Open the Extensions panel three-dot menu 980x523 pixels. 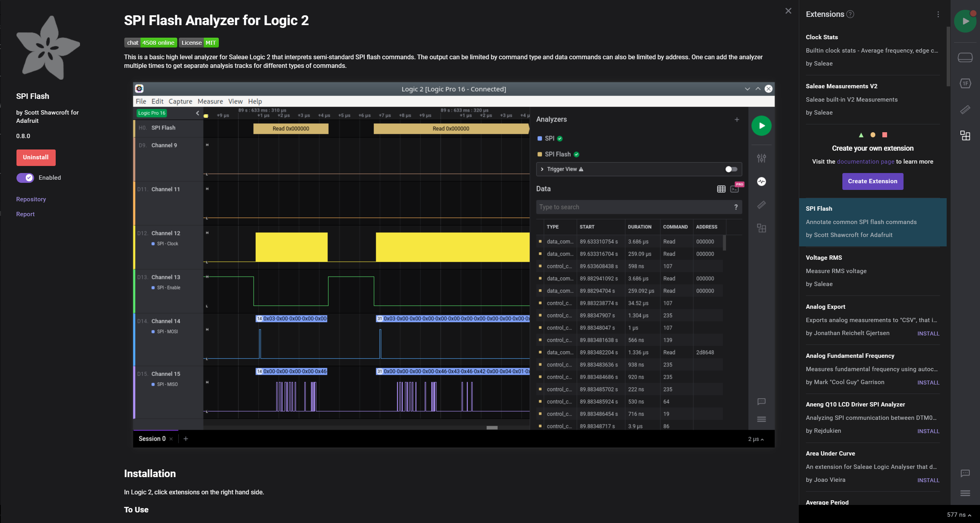[938, 15]
